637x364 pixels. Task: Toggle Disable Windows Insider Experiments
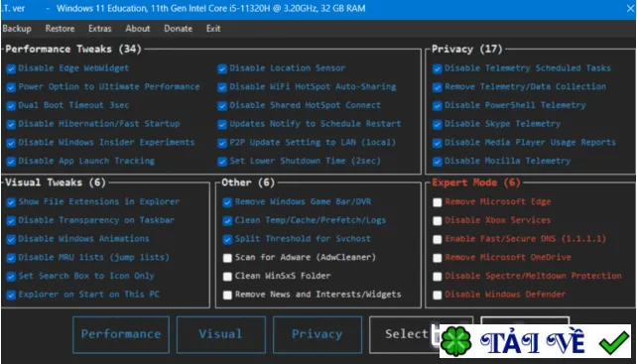[x=11, y=143]
